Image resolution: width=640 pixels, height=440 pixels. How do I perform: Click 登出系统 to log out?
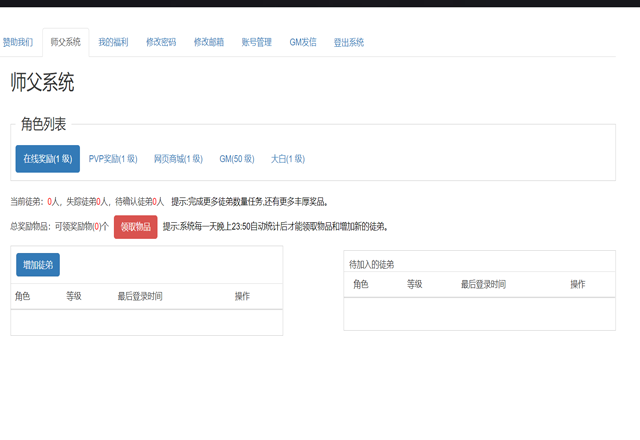[x=349, y=42]
